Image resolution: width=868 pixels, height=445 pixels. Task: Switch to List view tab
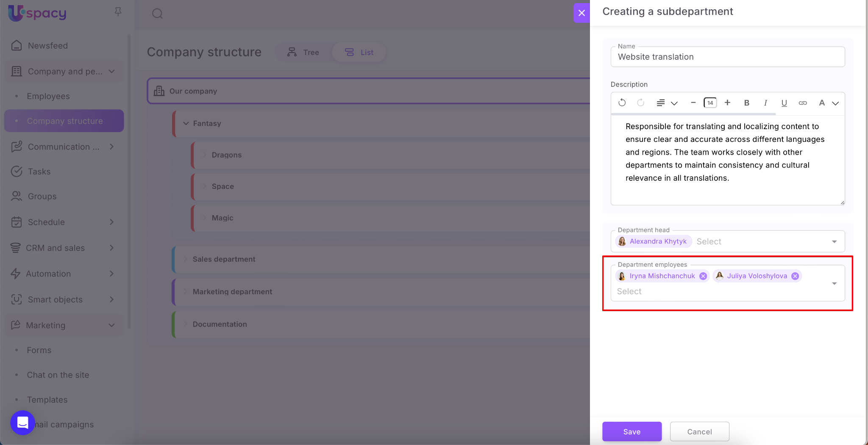[359, 53]
